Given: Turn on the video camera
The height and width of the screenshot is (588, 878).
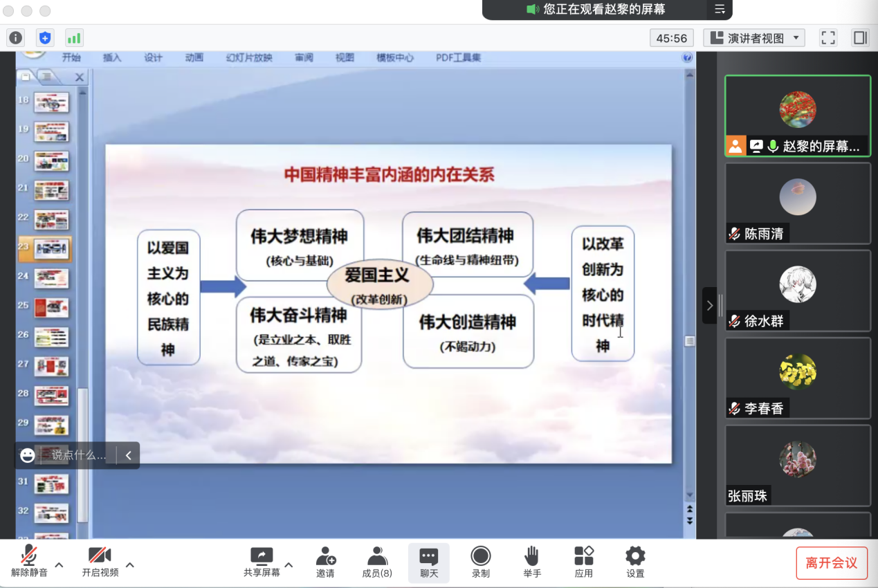Looking at the screenshot, I should click(100, 562).
